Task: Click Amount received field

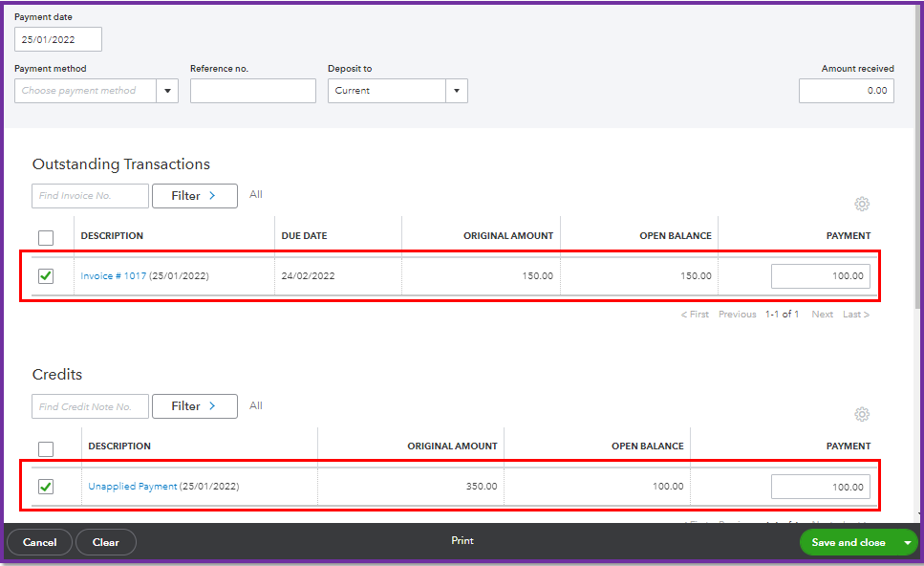Action: tap(847, 91)
